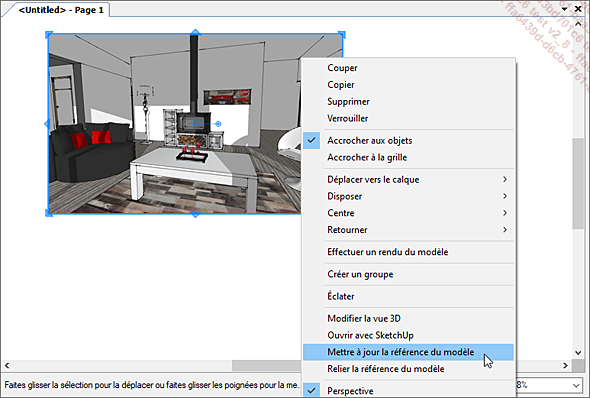
Task: Enable Accrocher à la grille
Action: 408,157
